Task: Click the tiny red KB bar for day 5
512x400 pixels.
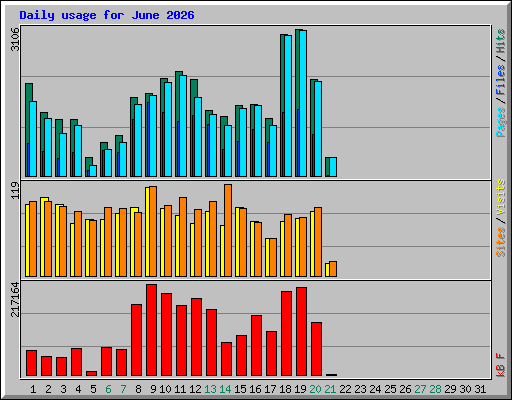Action: (x=91, y=374)
